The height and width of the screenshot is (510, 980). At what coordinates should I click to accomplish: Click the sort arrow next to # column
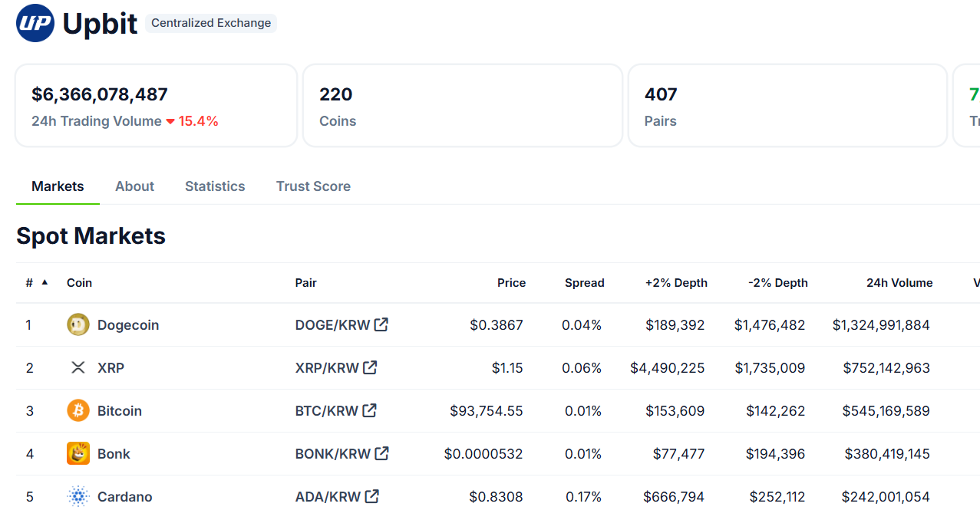(x=45, y=282)
